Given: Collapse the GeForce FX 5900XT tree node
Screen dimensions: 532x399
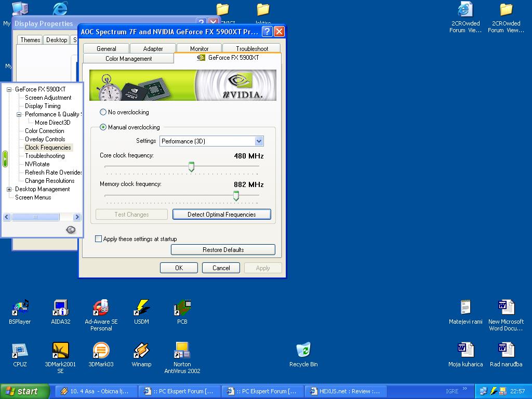Looking at the screenshot, I should pyautogui.click(x=9, y=89).
